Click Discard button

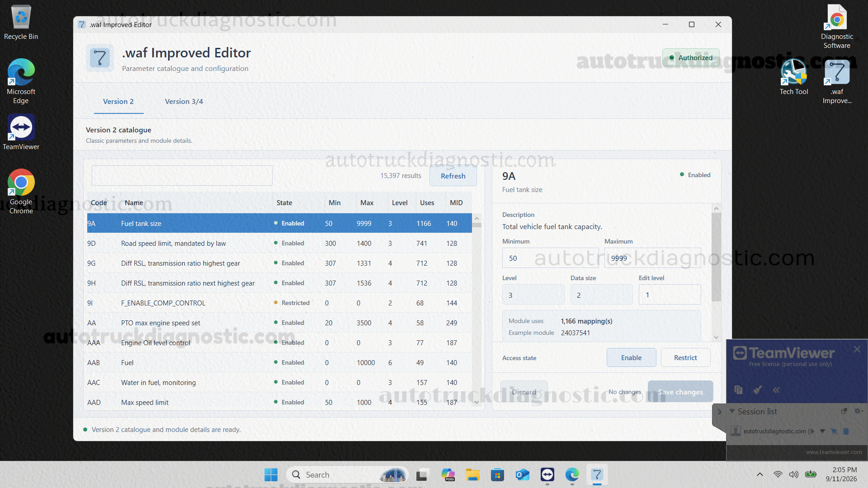tap(524, 392)
